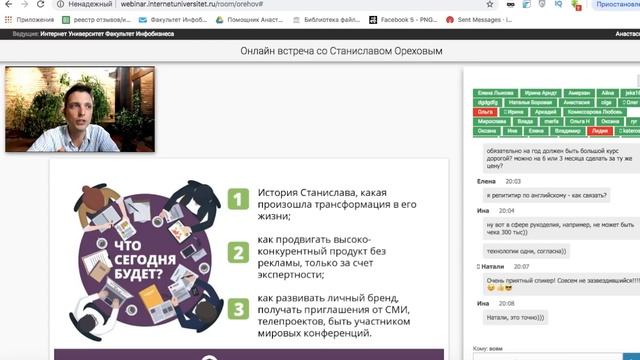Select participant chip 'Aйна'
The width and height of the screenshot is (640, 360).
[607, 93]
